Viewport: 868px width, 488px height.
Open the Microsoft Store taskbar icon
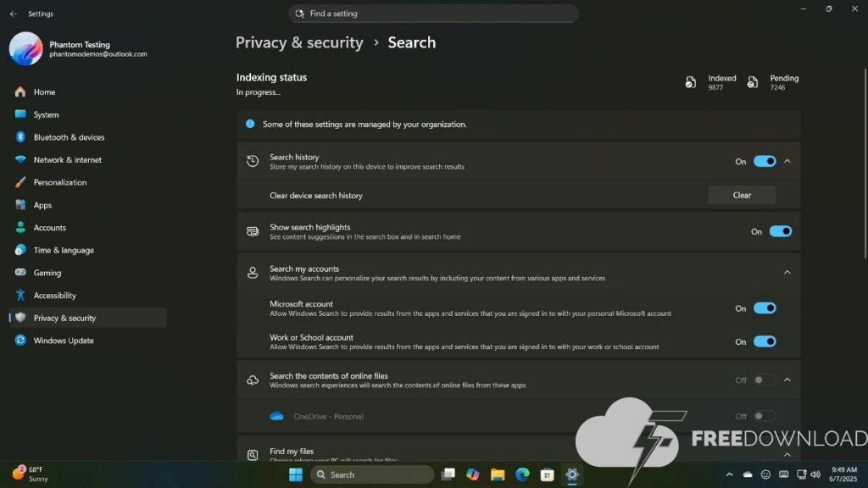coord(548,474)
